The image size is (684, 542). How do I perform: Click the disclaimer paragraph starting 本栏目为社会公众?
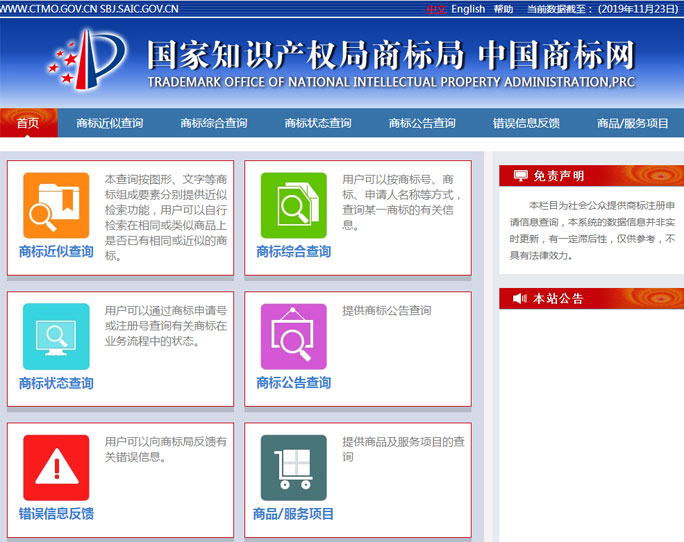(592, 230)
